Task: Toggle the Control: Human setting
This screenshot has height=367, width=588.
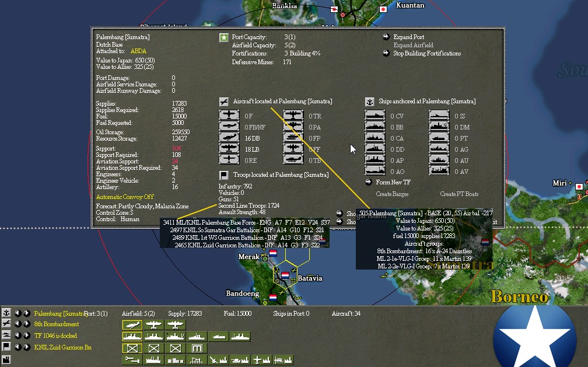Action: 117,219
